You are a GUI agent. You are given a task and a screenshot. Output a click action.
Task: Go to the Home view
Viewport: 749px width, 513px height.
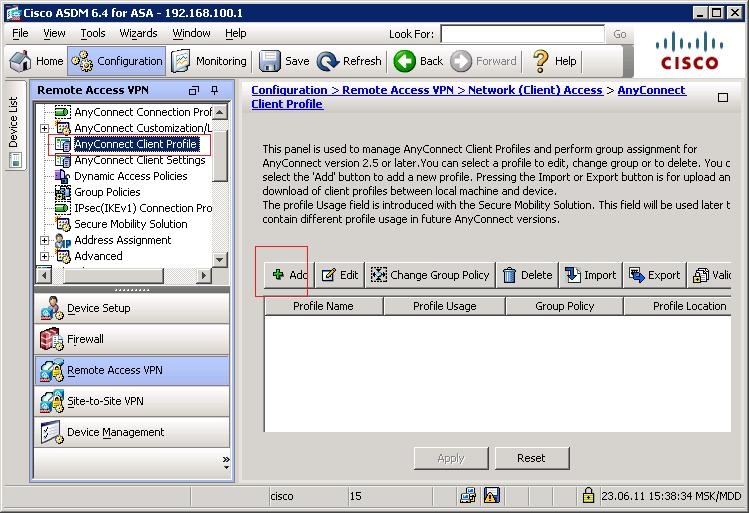click(36, 61)
